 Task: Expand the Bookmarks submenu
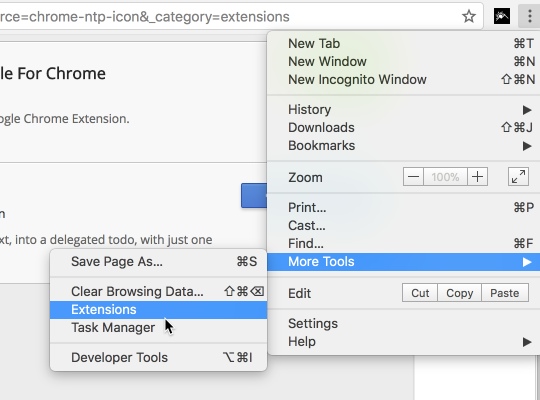[404, 145]
